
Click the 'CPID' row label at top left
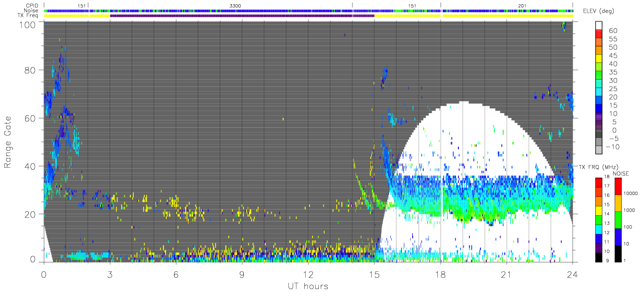33,6
